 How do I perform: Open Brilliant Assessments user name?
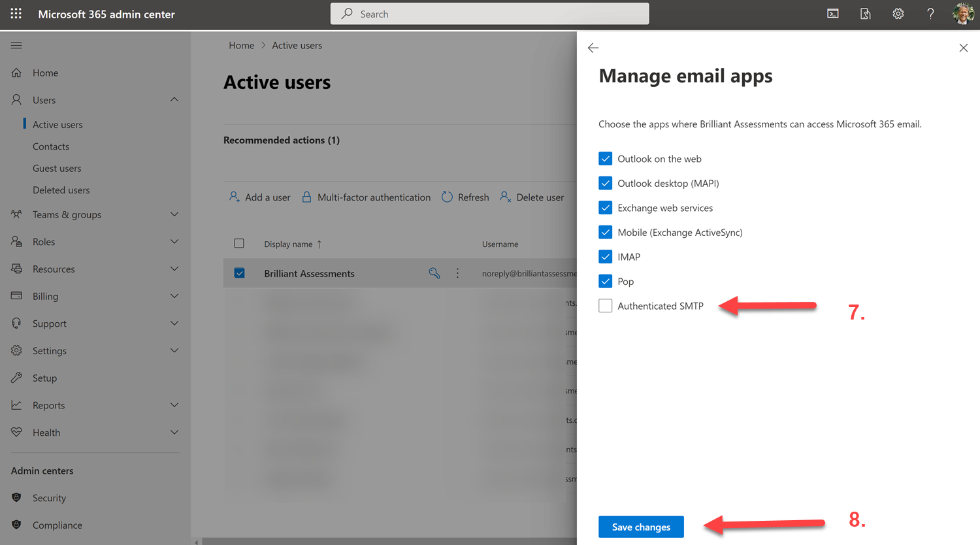[309, 273]
